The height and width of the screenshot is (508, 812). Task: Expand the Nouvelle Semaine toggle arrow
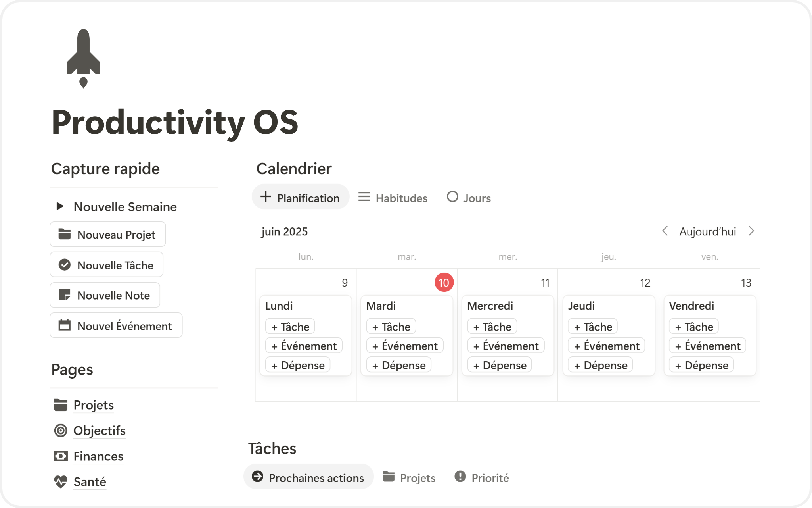(60, 206)
